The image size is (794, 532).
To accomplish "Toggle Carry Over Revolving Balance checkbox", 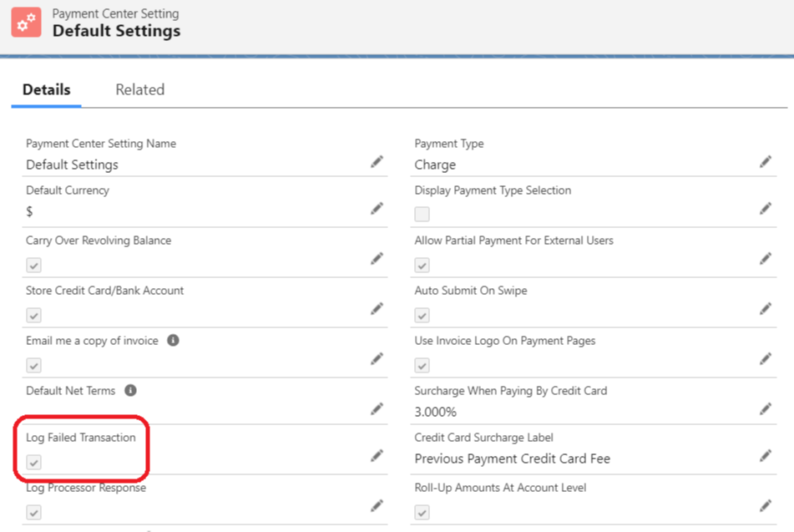I will coord(34,265).
